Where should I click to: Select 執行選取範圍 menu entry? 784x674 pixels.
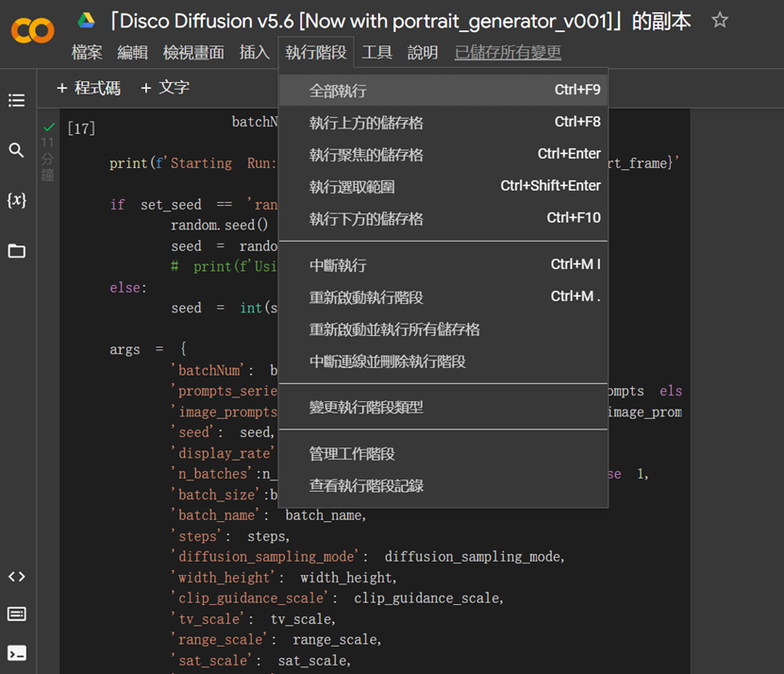tap(443, 187)
